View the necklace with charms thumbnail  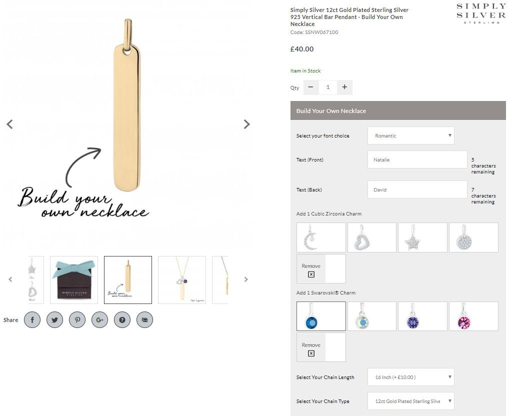(182, 280)
